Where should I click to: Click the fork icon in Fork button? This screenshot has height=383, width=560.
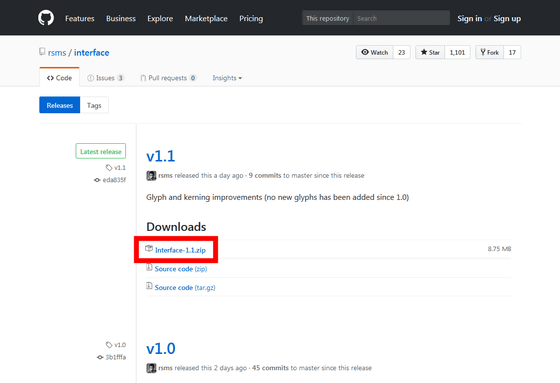click(x=483, y=52)
